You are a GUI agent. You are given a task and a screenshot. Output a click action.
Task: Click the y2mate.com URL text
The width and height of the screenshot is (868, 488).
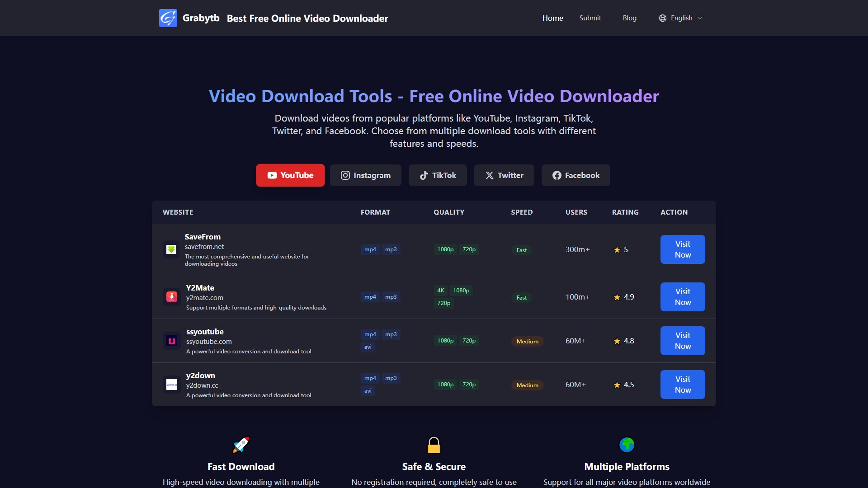pyautogui.click(x=205, y=298)
